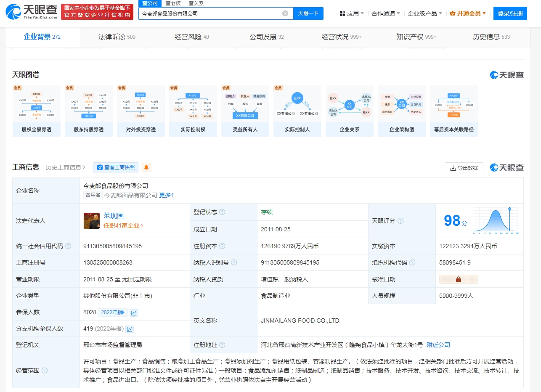This screenshot has width=541, height=392.
Task: Select the 公司发展 32 tab
Action: coord(267,37)
